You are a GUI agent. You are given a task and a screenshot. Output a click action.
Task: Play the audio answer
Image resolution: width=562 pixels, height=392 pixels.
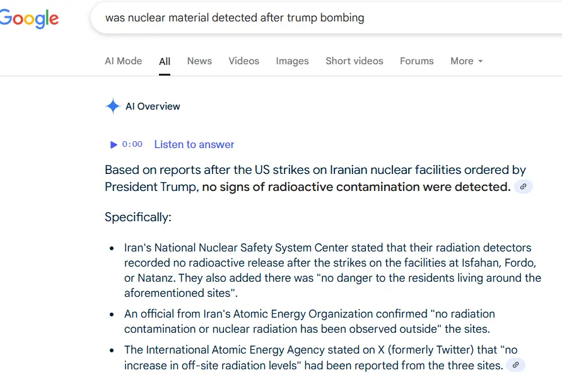tap(114, 144)
